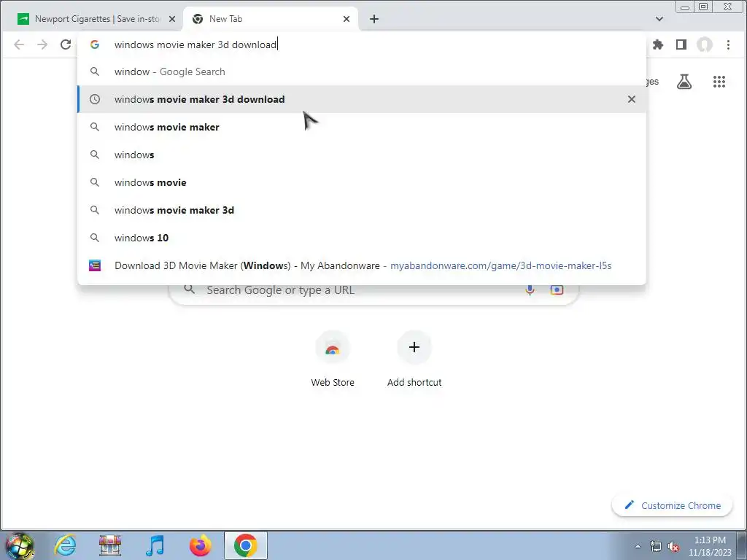Open the Extensions puzzle icon

(658, 44)
